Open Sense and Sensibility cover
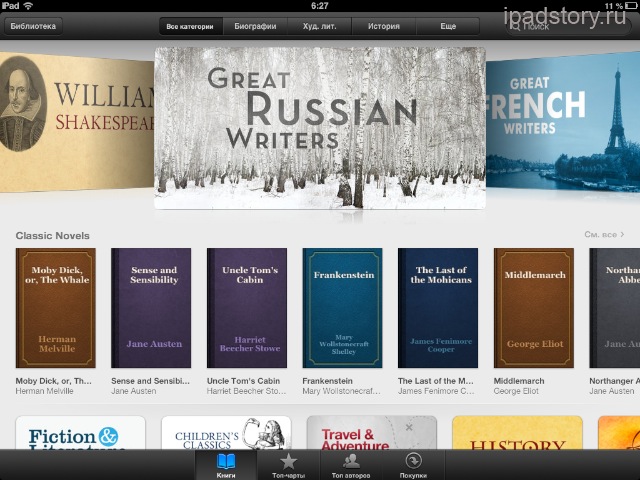 151,308
